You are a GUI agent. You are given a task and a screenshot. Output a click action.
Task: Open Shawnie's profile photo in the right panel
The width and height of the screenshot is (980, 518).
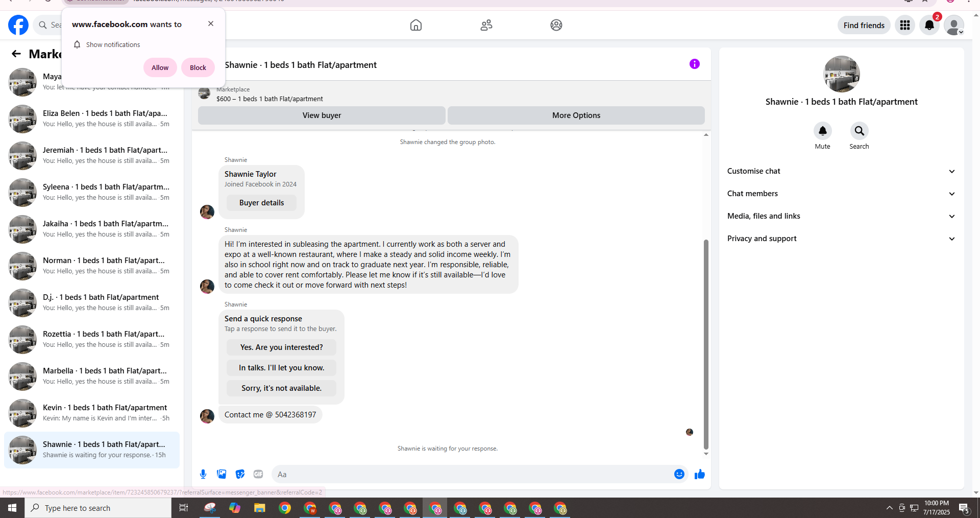(x=842, y=74)
